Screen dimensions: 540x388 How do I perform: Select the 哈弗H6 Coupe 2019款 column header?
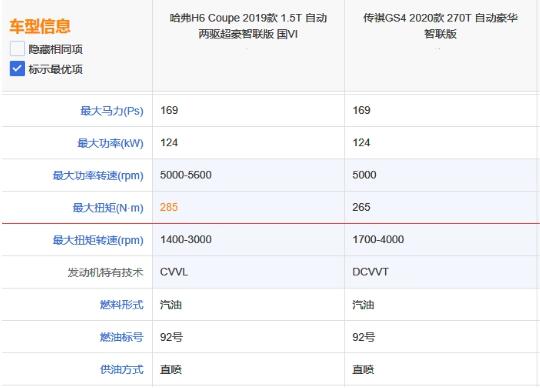(x=248, y=26)
